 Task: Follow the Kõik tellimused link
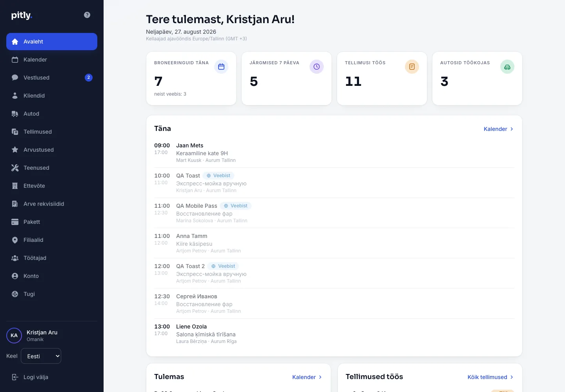pyautogui.click(x=491, y=377)
